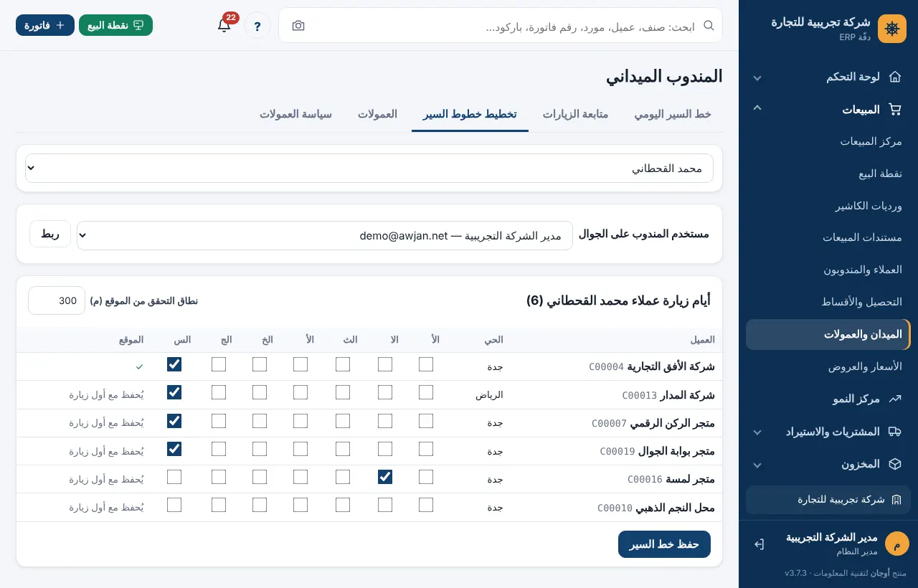Click the magnifier icon in the search bar
This screenshot has width=918, height=588.
[709, 26]
